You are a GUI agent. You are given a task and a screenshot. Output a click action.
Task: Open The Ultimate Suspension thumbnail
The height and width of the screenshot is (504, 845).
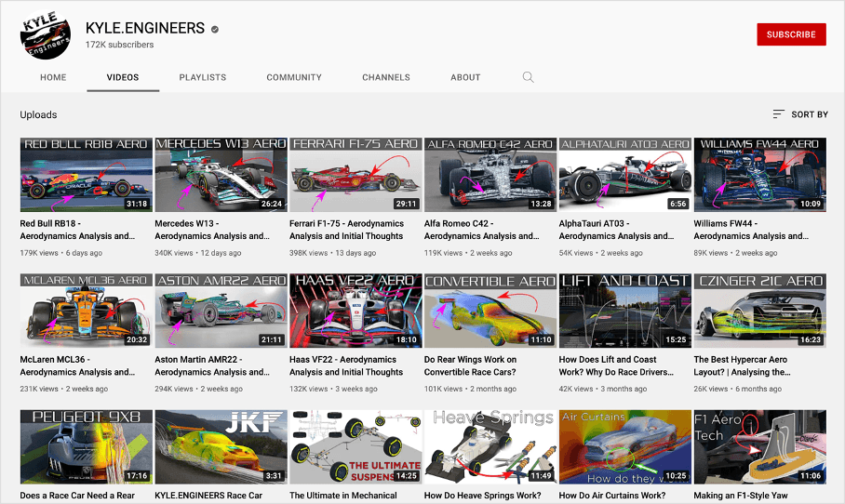pos(355,447)
